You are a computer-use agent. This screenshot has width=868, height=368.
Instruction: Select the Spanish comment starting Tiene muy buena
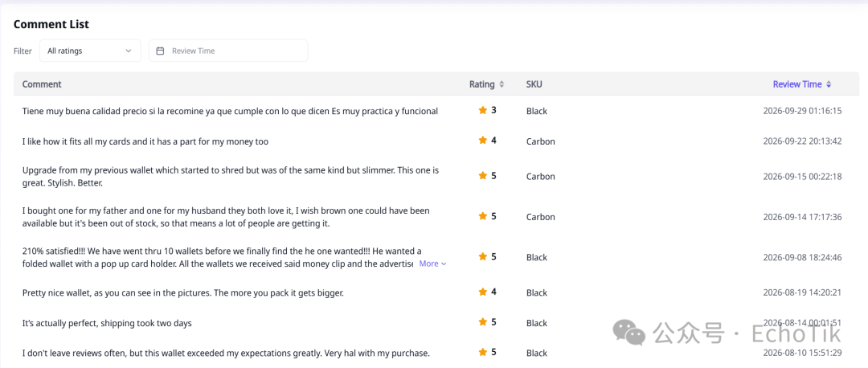click(231, 111)
